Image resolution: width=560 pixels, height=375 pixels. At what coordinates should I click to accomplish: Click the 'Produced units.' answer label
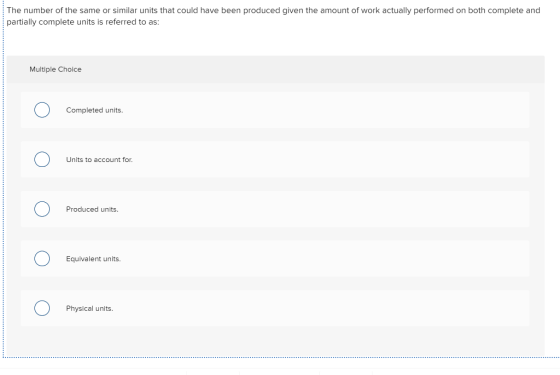point(92,209)
